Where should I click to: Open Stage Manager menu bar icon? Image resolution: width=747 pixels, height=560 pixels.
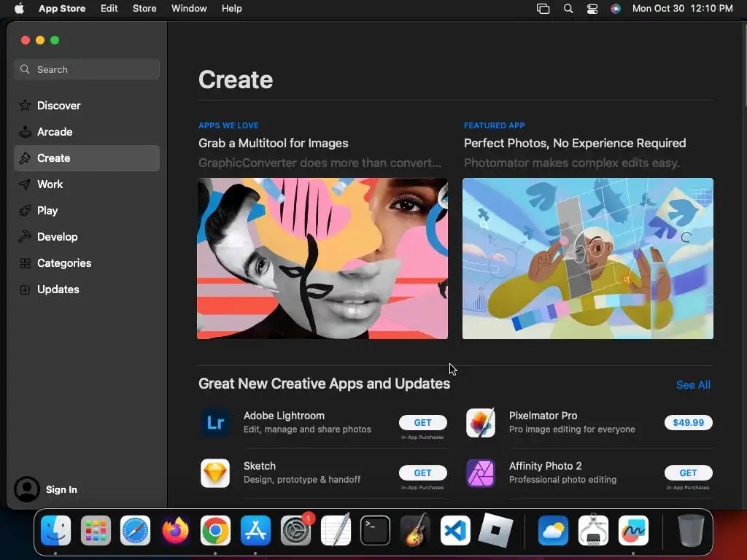click(x=543, y=8)
